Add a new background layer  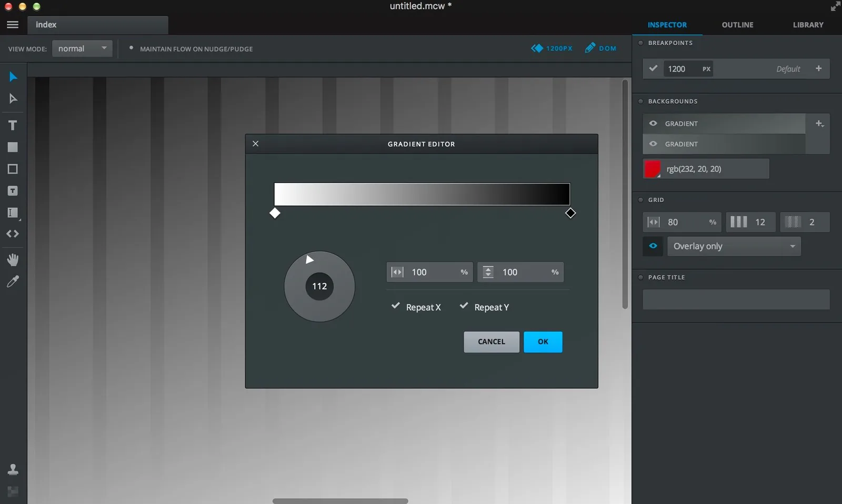(819, 124)
